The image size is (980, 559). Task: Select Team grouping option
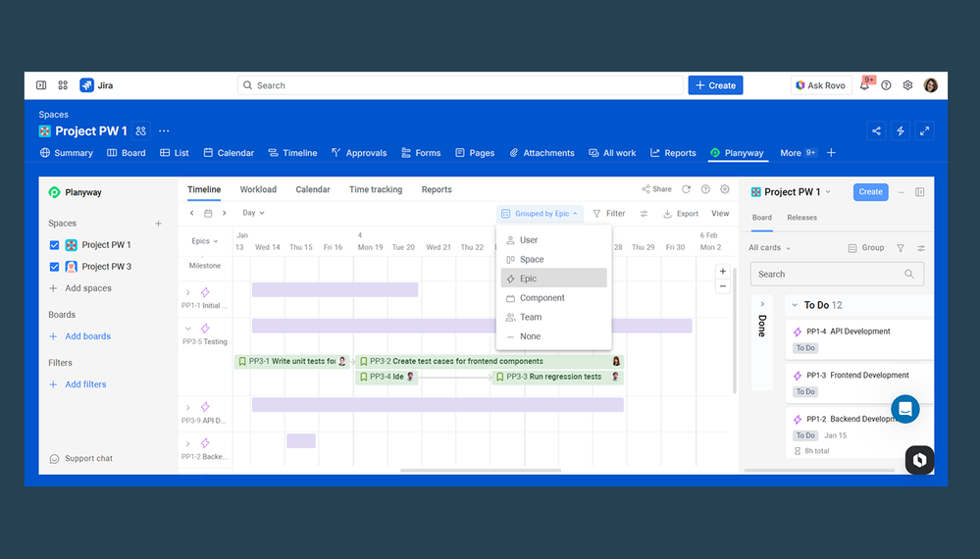tap(553, 318)
